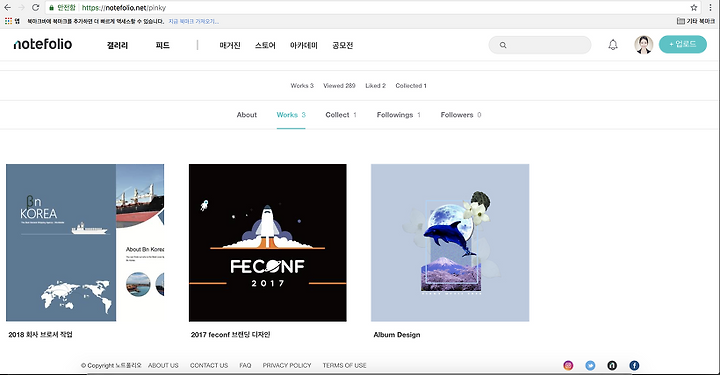Open the user profile avatar

point(643,45)
